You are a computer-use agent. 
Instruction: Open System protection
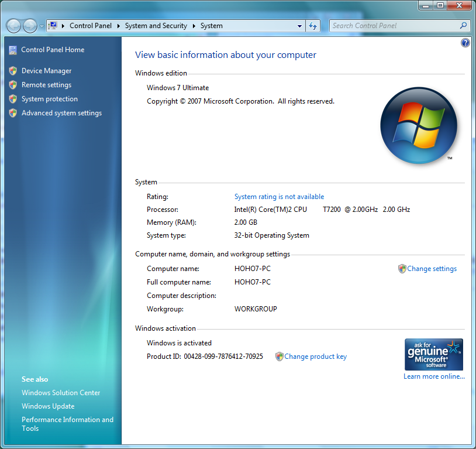(50, 99)
